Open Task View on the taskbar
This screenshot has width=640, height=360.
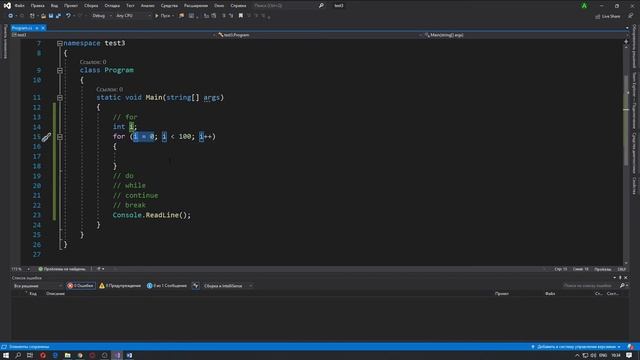(x=30, y=356)
